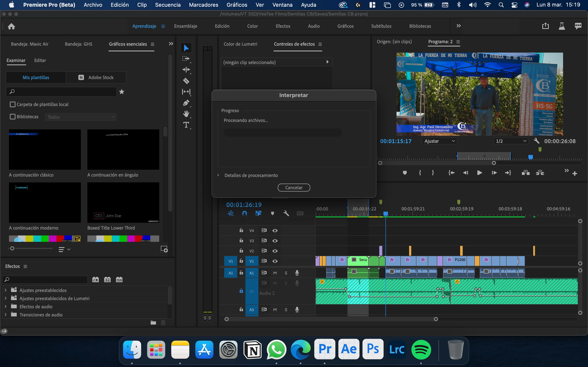
Task: Expand Detalles de procesamiento section
Action: (x=218, y=175)
